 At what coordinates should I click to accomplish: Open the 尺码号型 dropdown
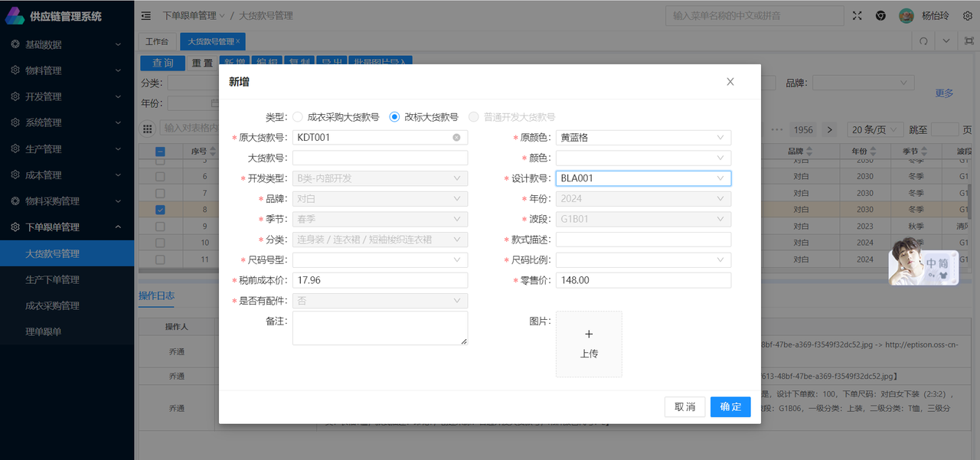pos(380,260)
